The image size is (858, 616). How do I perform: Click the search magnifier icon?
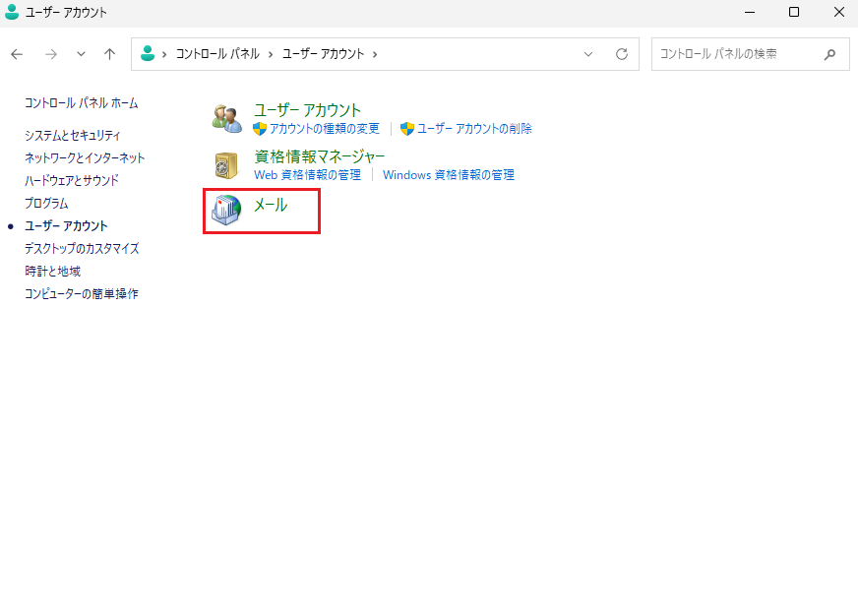830,54
